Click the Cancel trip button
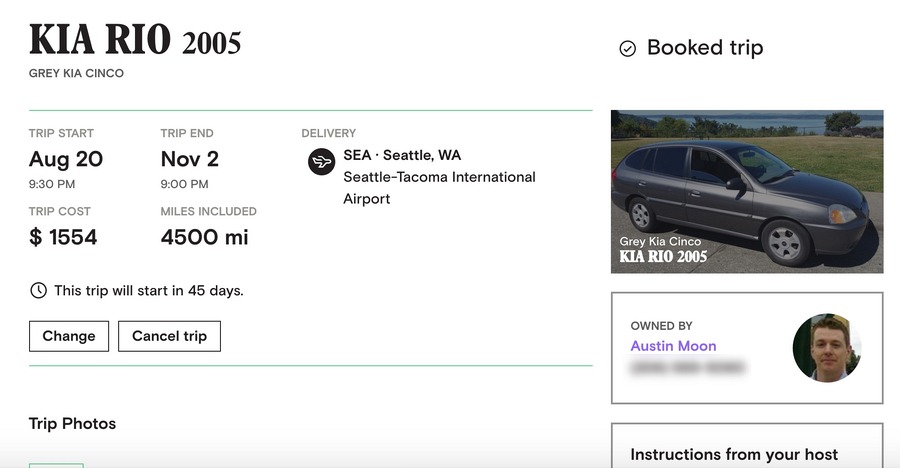 click(x=169, y=336)
